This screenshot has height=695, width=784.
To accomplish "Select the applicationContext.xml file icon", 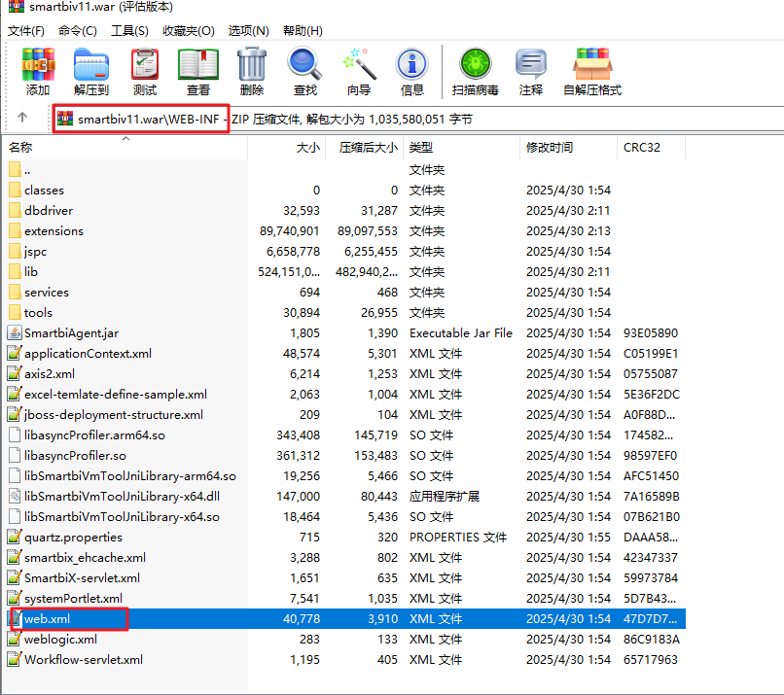I will point(15,353).
